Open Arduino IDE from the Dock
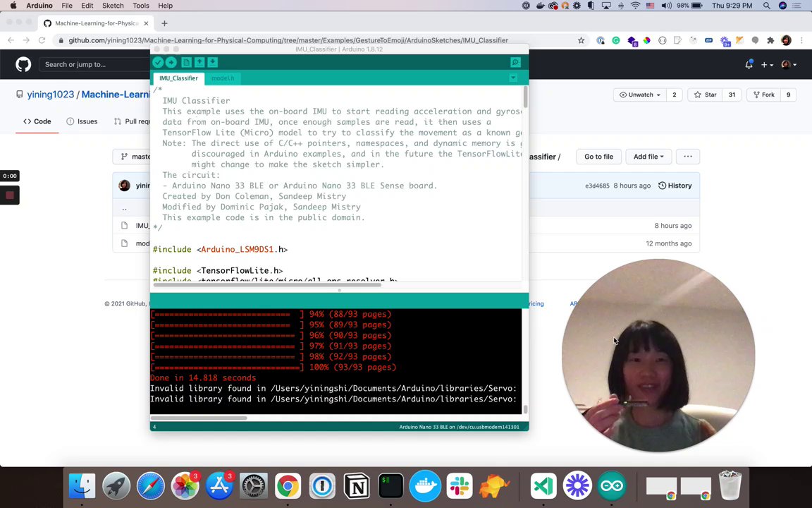812x508 pixels. point(612,485)
